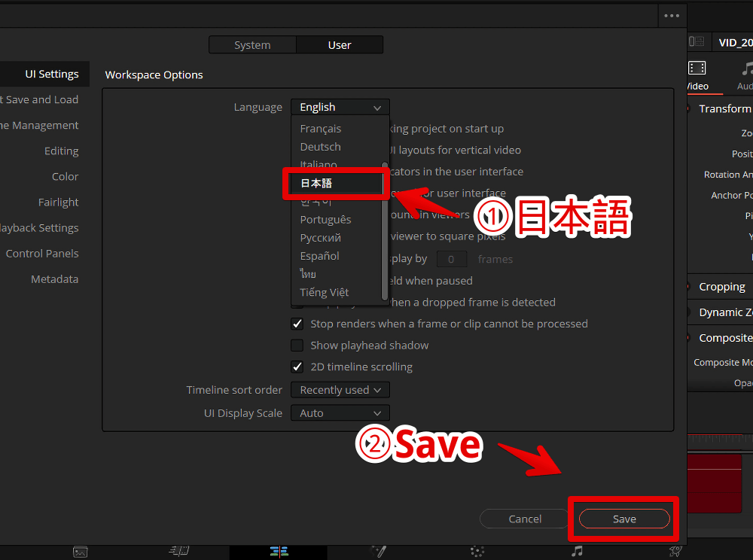Viewport: 753px width, 560px height.
Task: Uncheck Stop renders when a frame cannot be processed
Action: click(297, 324)
